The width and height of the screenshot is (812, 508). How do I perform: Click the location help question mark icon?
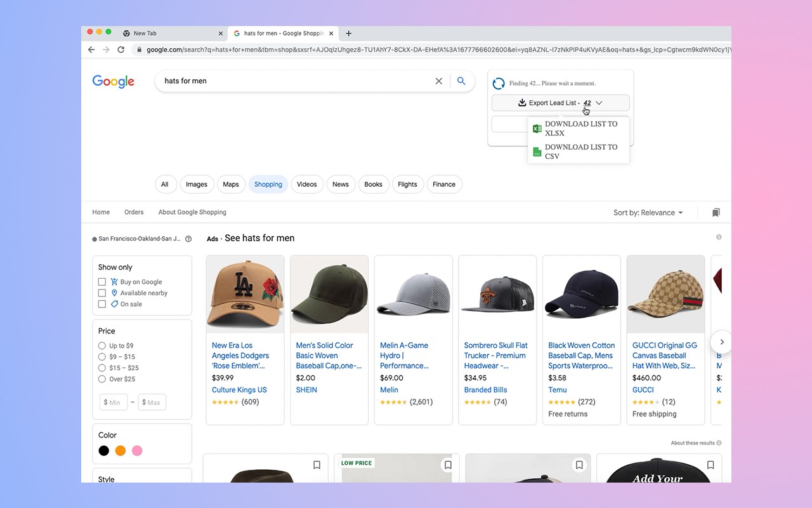tap(188, 239)
